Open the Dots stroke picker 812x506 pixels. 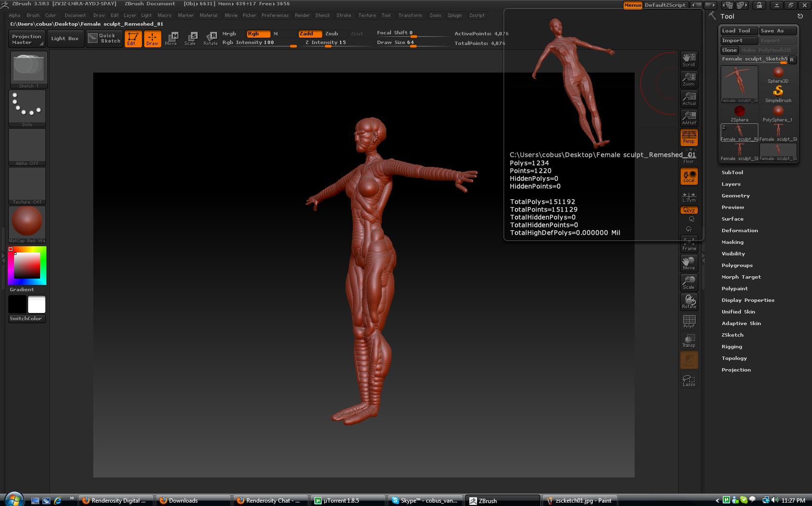tap(27, 108)
